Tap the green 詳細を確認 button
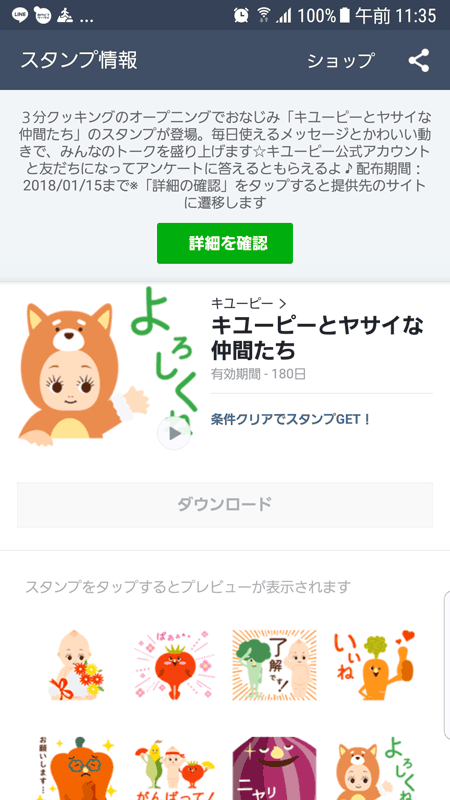Image resolution: width=450 pixels, height=800 pixels. [x=225, y=243]
